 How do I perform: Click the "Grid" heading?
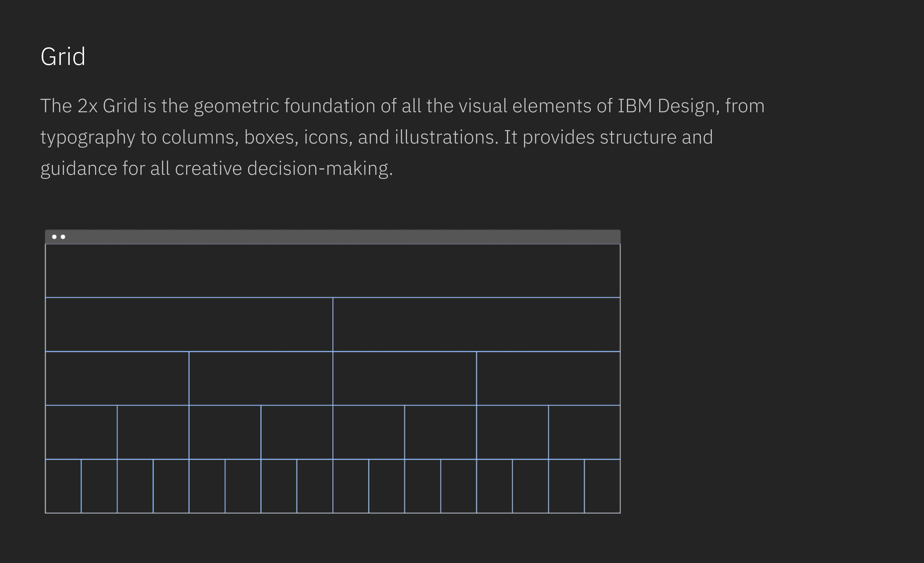(x=63, y=57)
